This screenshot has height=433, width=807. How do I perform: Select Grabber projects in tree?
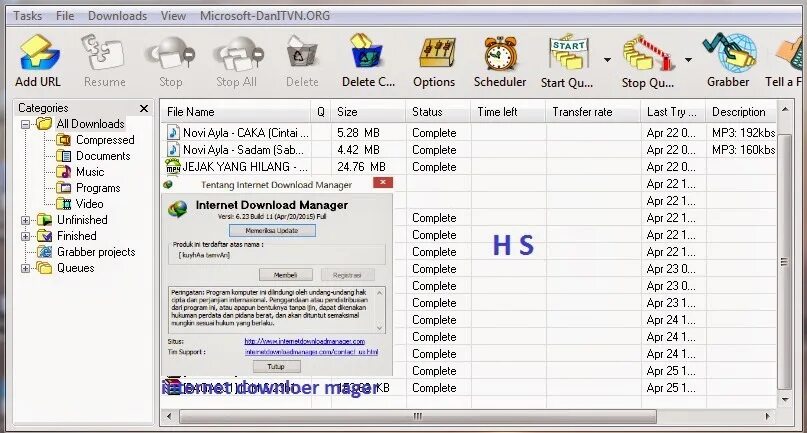click(x=96, y=252)
